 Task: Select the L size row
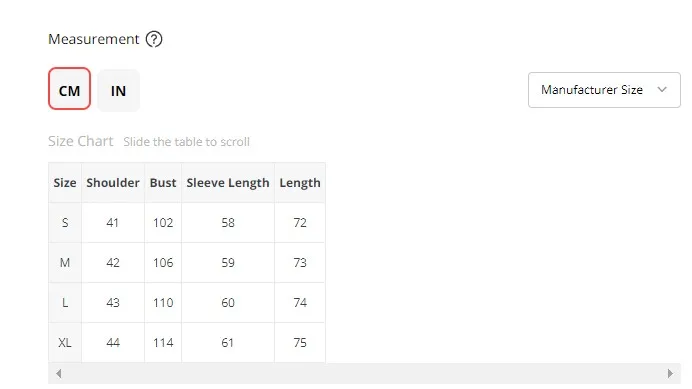tap(187, 302)
